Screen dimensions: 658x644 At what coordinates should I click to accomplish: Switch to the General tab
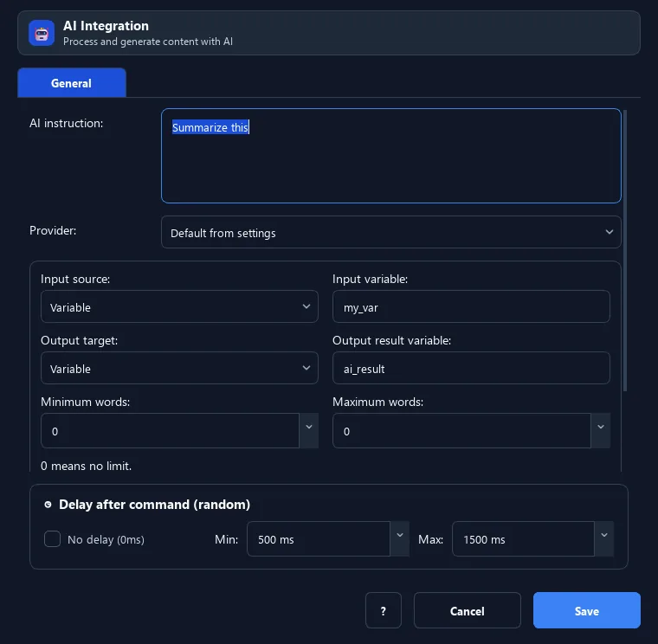72,83
